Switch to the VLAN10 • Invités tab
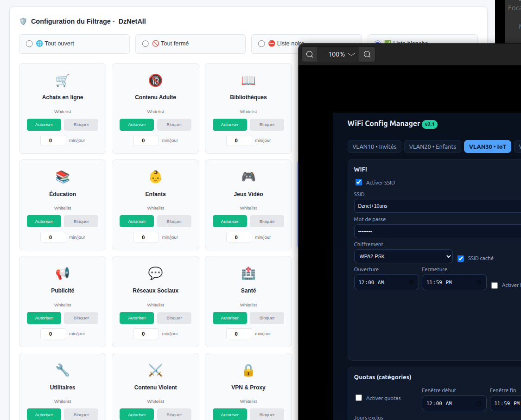Image resolution: width=521 pixels, height=420 pixels. [375, 146]
